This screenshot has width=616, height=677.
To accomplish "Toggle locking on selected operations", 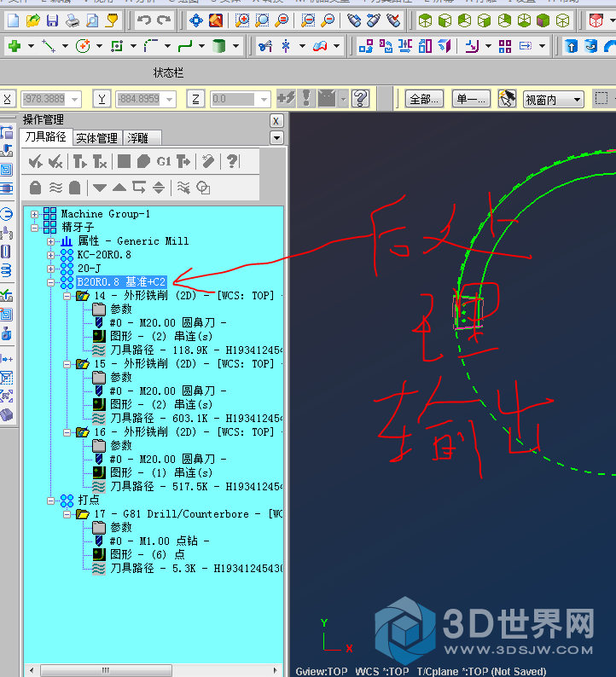I will 36,188.
